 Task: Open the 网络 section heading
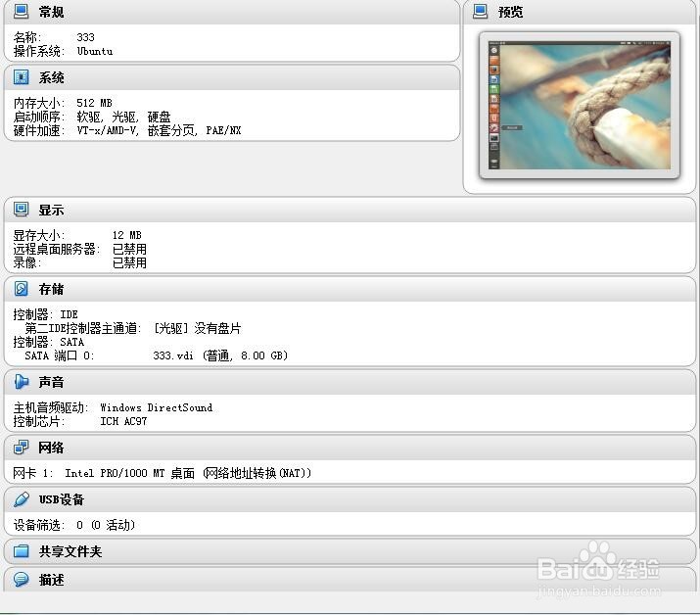click(51, 448)
